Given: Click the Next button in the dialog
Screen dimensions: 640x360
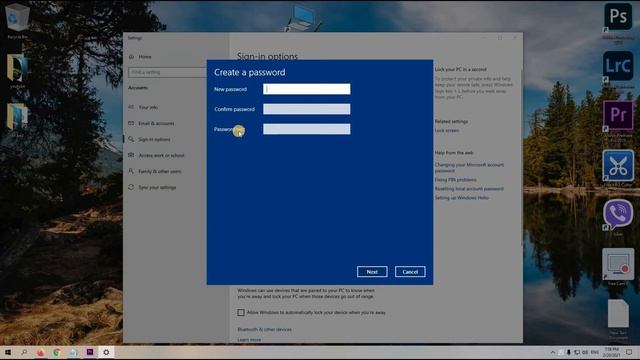Looking at the screenshot, I should [372, 272].
